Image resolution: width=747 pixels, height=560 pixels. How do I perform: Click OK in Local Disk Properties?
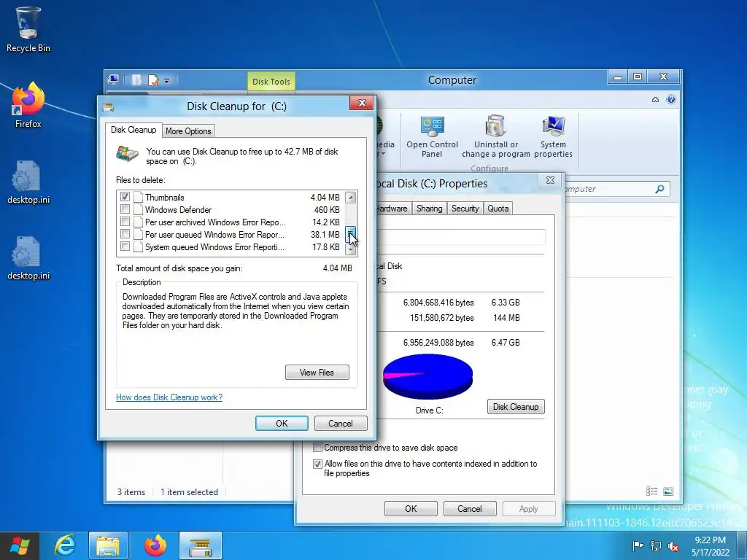click(411, 508)
